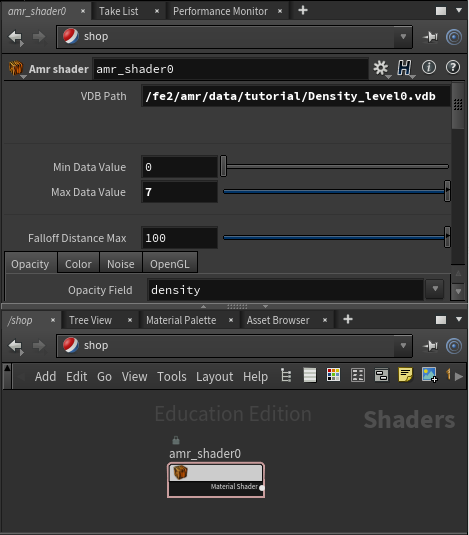Image resolution: width=469 pixels, height=535 pixels.
Task: Toggle the lock flag above amr_shader0 node
Action: point(176,440)
